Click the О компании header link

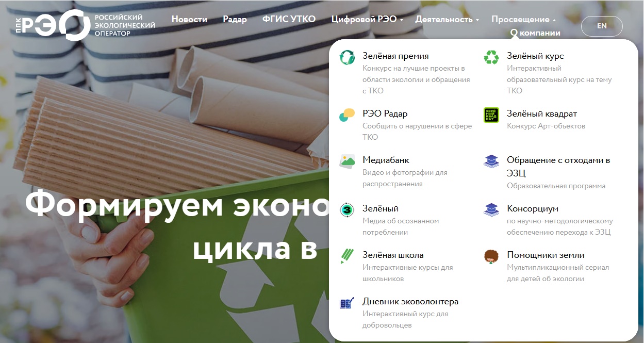tap(536, 33)
